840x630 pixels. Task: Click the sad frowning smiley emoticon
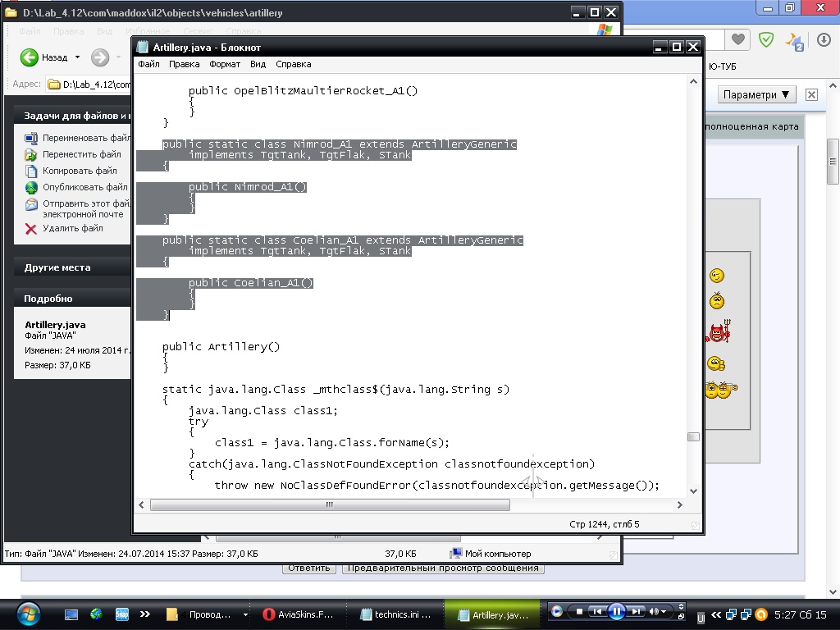[x=717, y=301]
